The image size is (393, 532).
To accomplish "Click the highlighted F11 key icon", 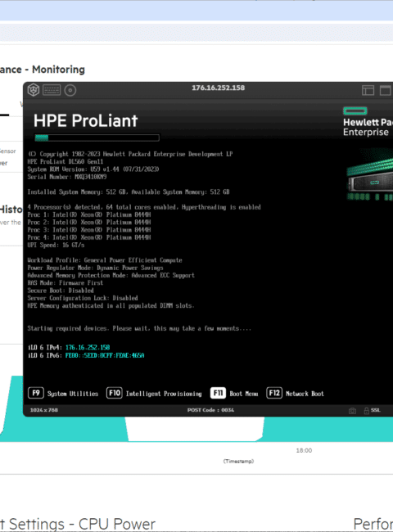I will coord(218,393).
